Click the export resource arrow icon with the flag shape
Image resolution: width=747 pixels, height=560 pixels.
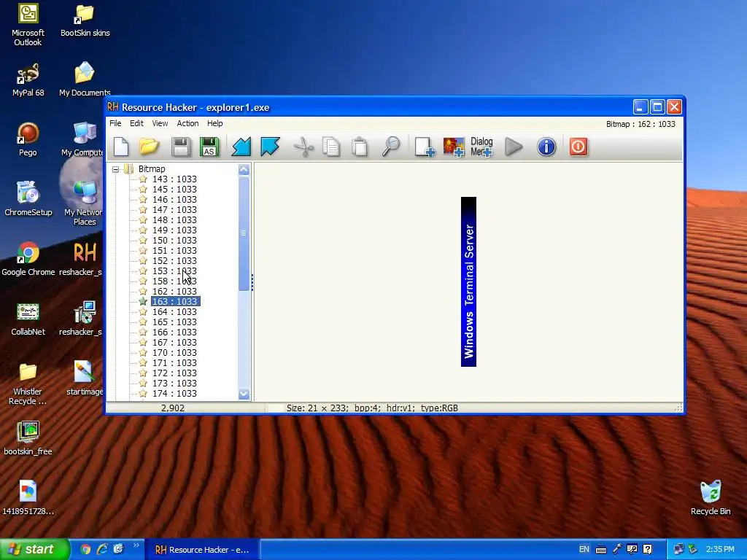point(270,147)
